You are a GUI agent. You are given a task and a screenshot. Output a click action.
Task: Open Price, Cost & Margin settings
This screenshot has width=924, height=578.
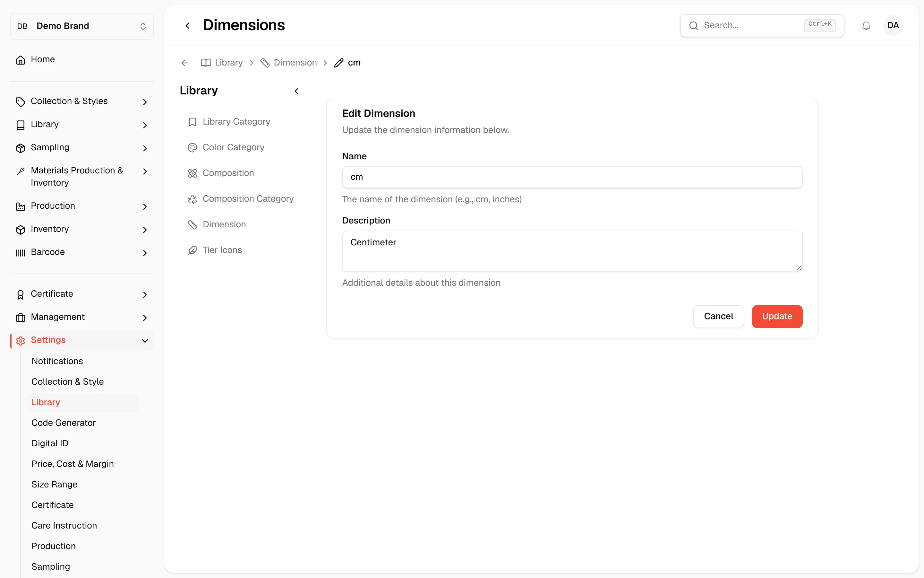tap(73, 464)
